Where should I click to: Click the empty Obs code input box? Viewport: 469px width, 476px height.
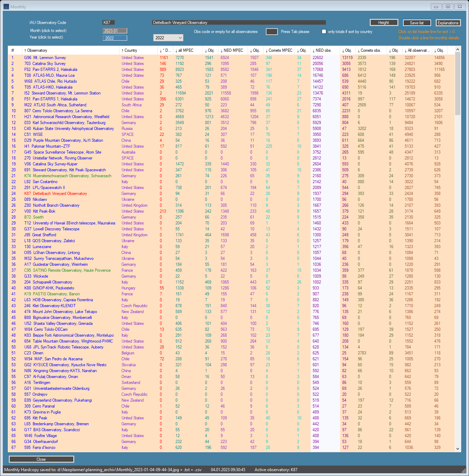pos(272,32)
